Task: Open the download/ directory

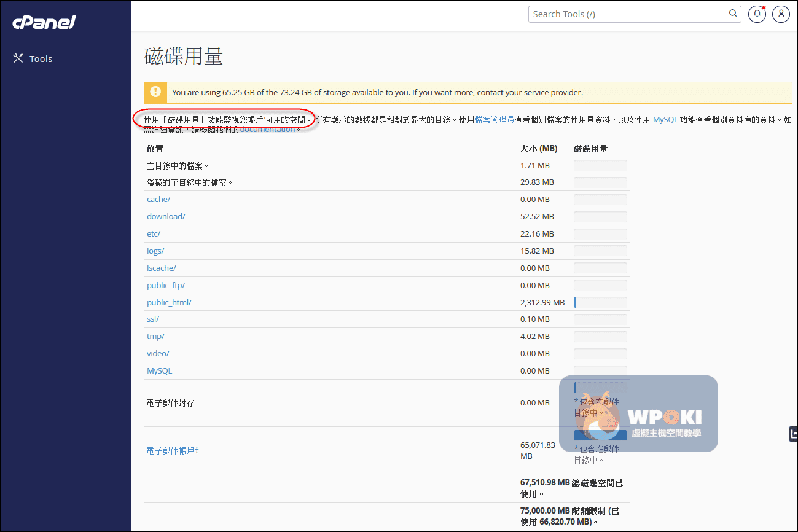Action: pos(166,217)
